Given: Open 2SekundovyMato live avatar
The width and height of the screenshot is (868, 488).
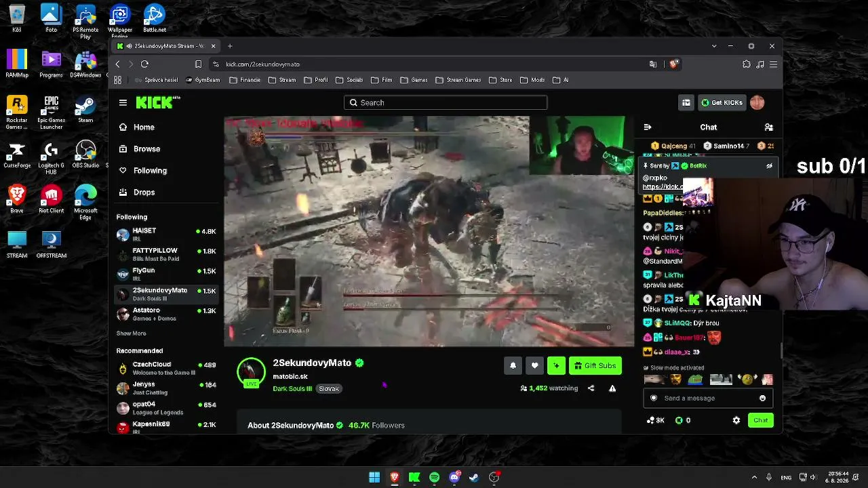Looking at the screenshot, I should (x=251, y=372).
